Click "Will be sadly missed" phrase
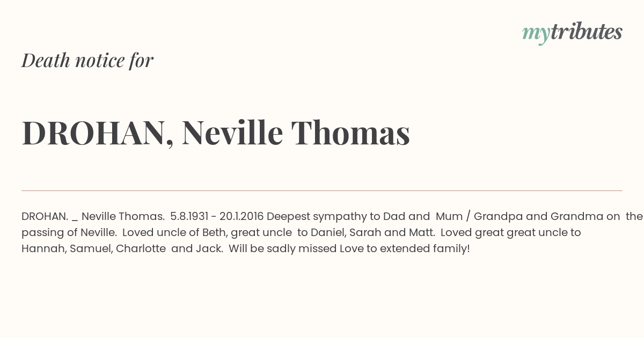This screenshot has height=338, width=644. click(283, 249)
